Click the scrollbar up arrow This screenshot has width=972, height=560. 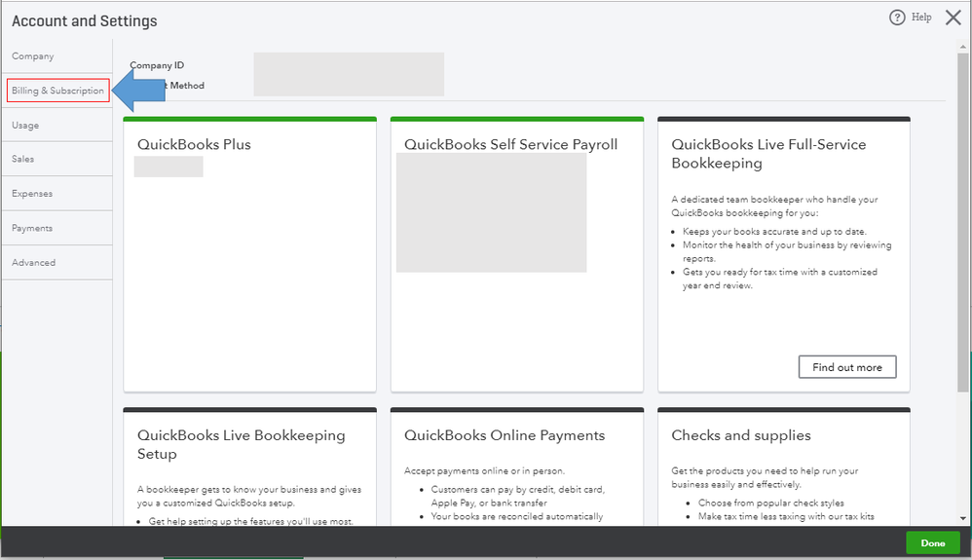coord(962,47)
